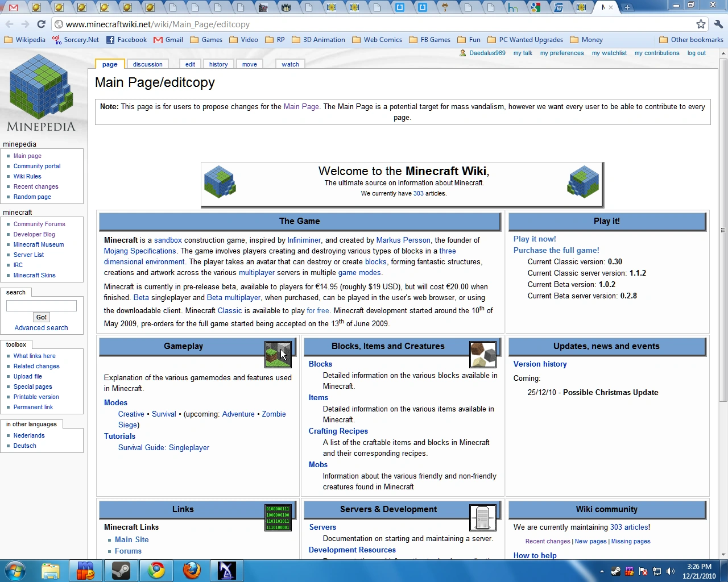Viewport: 728px width, 582px height.
Task: Open Steam from the taskbar
Action: coord(121,570)
